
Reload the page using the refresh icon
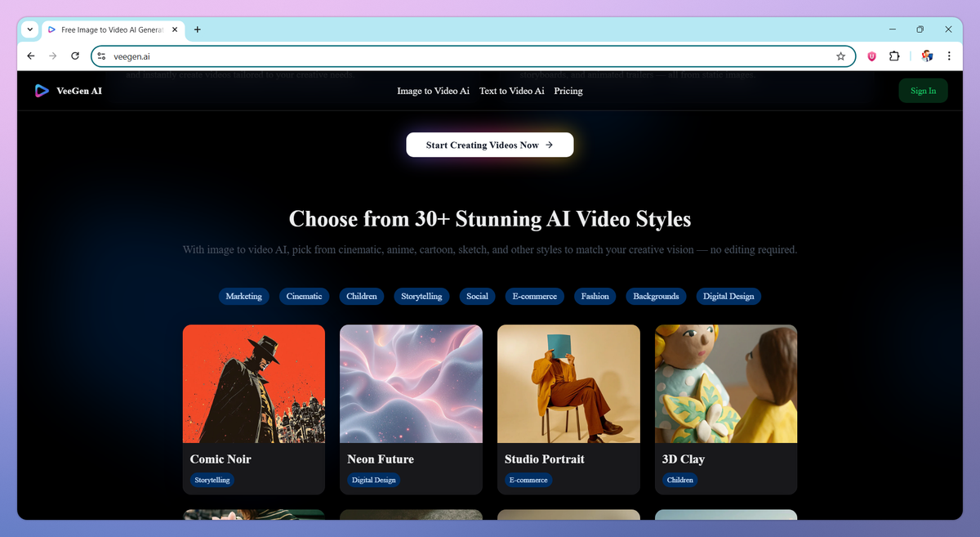coord(74,56)
